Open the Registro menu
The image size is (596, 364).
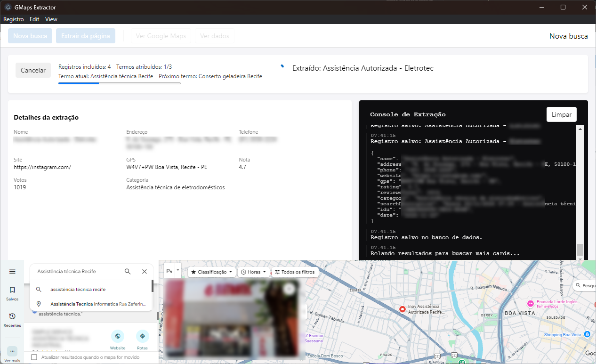pos(13,19)
